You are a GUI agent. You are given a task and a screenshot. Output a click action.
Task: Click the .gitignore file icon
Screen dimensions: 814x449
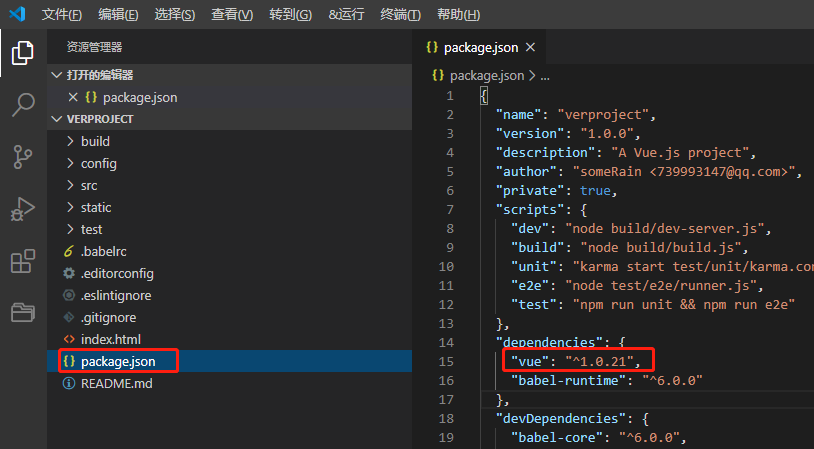(x=69, y=317)
